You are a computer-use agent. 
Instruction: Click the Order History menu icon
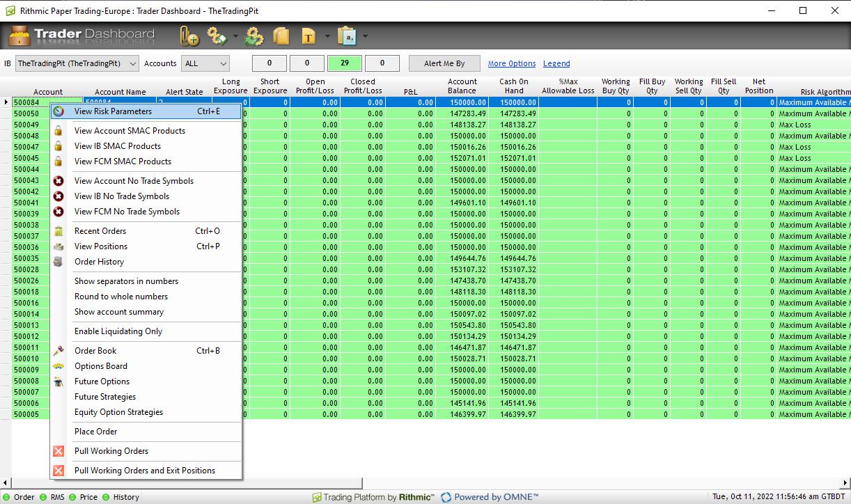(x=58, y=262)
